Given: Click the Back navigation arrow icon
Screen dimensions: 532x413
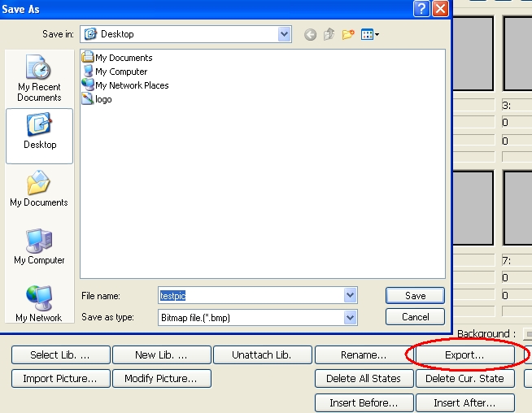Looking at the screenshot, I should pos(310,34).
